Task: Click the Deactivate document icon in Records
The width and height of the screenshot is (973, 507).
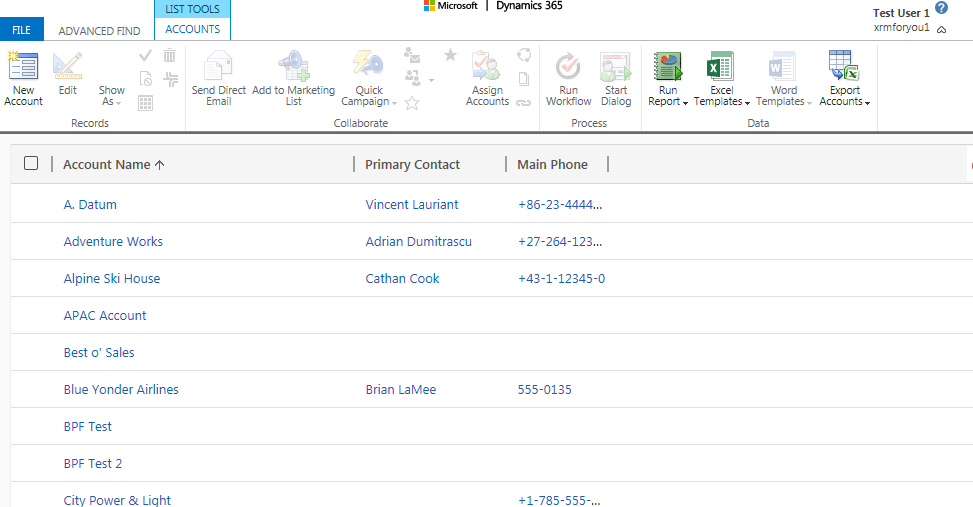Action: (146, 79)
